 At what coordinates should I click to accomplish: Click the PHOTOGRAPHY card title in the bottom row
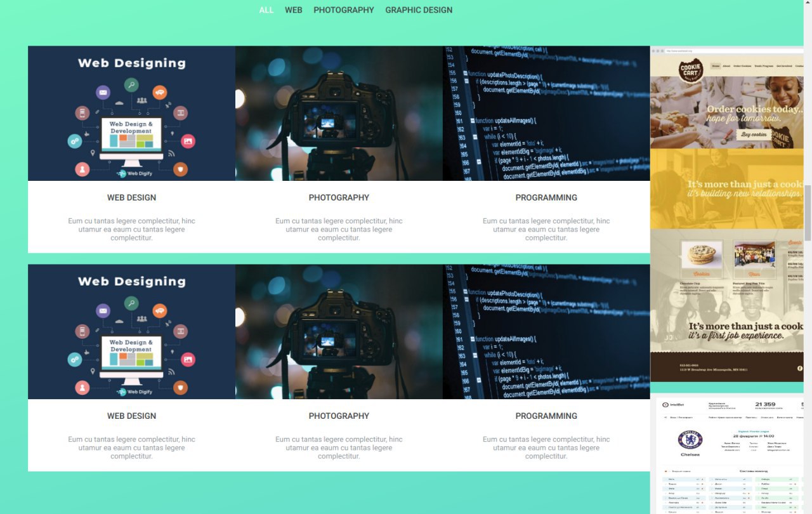339,416
